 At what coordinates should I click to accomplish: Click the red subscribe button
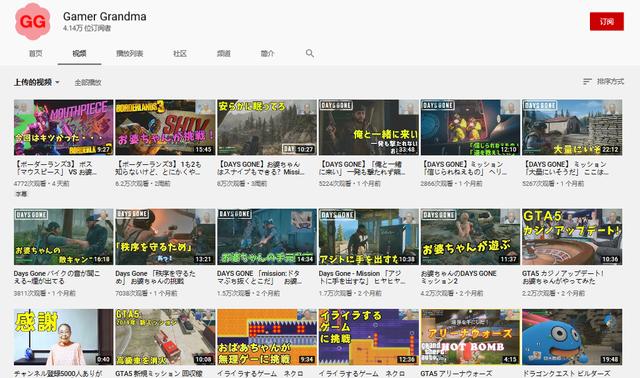(607, 21)
